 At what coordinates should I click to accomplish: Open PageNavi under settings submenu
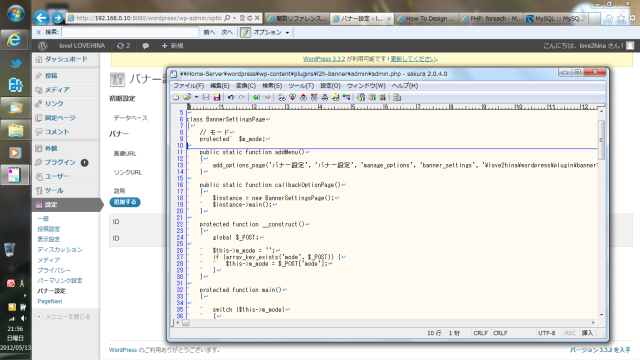[x=50, y=301]
